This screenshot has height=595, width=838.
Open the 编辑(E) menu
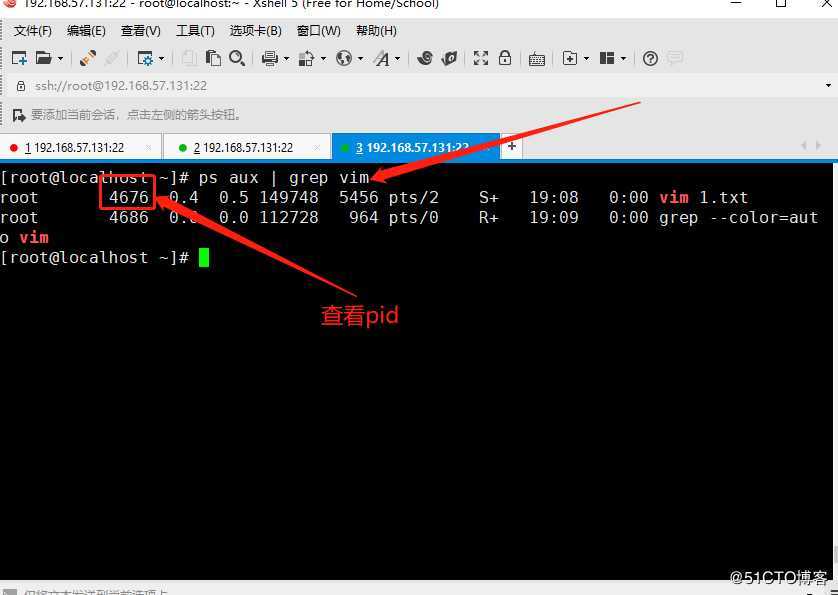(x=86, y=31)
